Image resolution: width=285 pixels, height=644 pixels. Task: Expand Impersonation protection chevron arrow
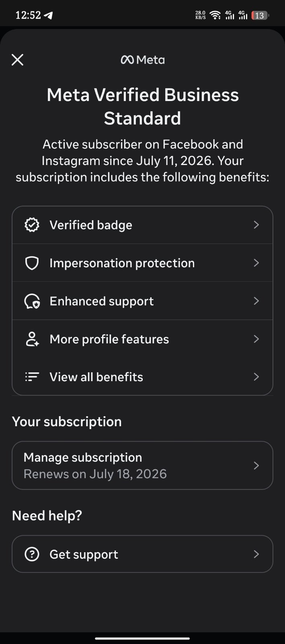coord(256,263)
